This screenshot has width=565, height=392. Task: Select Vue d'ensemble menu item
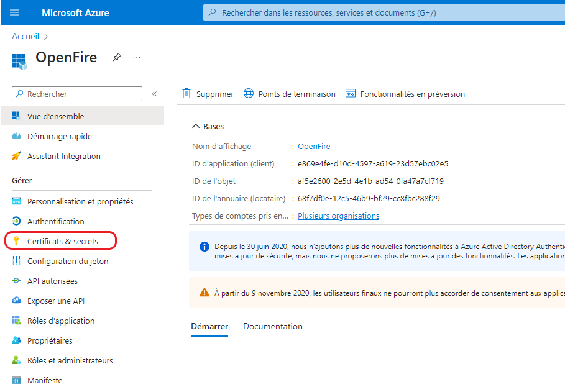click(83, 116)
